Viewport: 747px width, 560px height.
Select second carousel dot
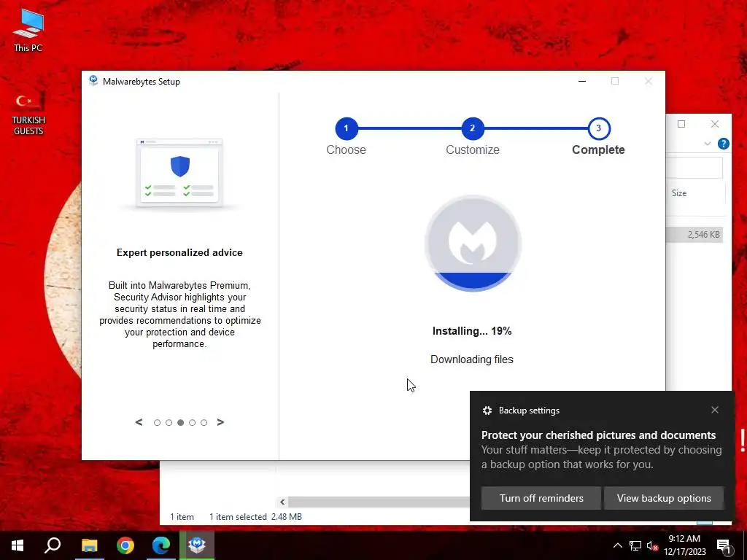click(x=169, y=422)
